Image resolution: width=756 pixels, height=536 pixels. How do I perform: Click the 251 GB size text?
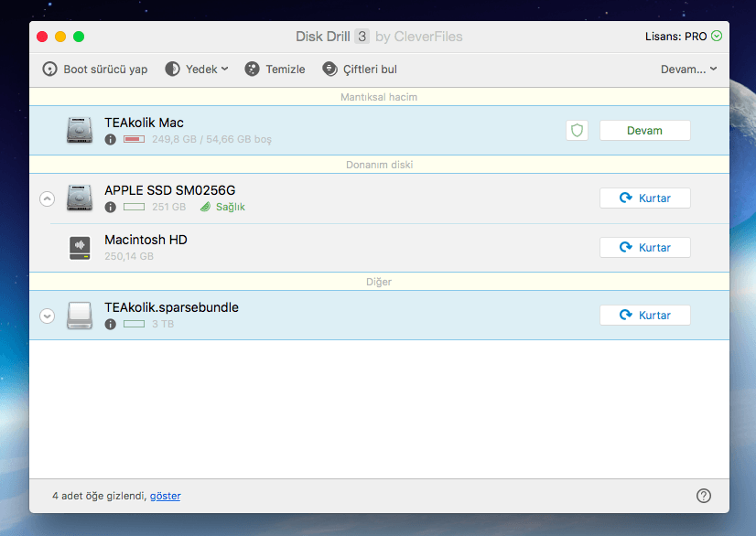coord(168,207)
